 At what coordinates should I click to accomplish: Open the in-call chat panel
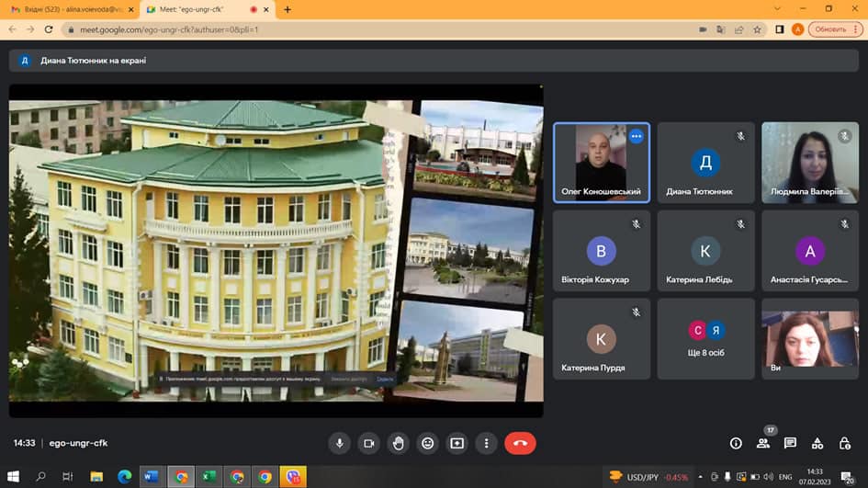tap(790, 443)
